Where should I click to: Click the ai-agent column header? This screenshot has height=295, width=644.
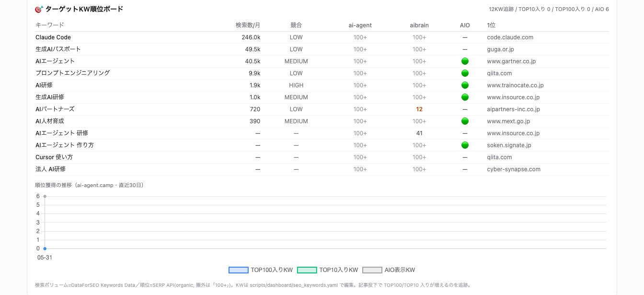pos(360,25)
